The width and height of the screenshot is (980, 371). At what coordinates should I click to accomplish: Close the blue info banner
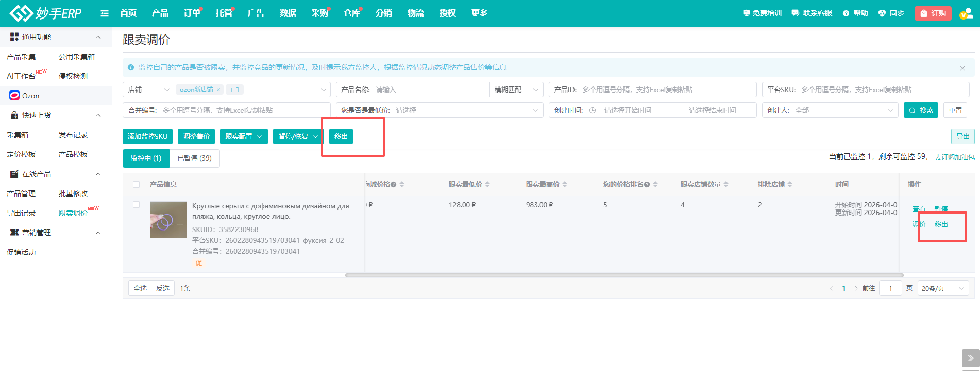[x=962, y=68]
